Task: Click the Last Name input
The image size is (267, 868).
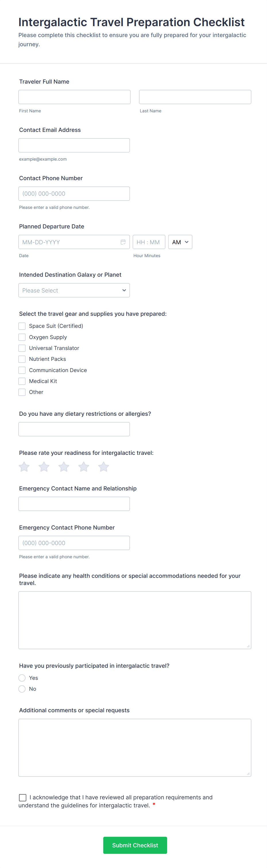Action: (195, 97)
